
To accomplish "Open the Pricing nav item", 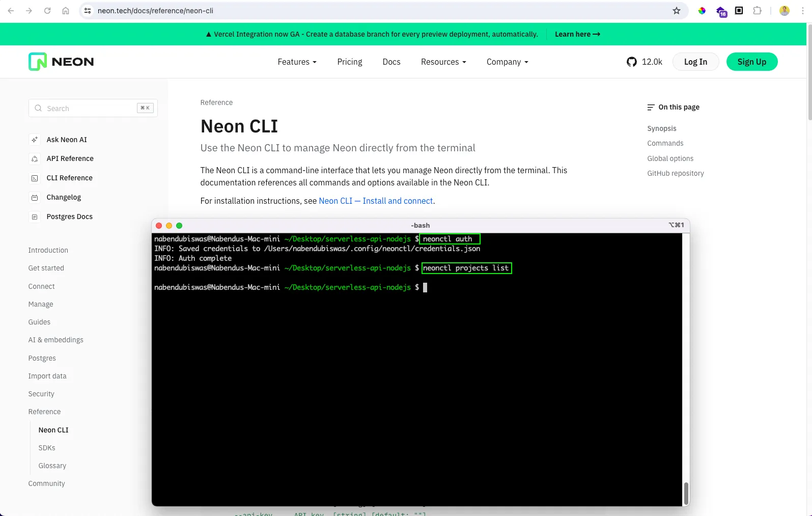I will pos(350,62).
